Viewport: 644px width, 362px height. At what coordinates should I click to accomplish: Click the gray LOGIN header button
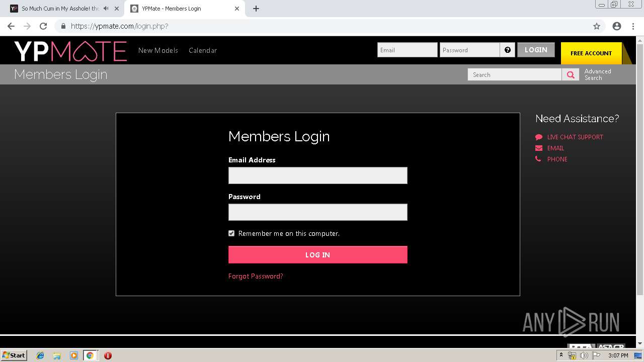pos(536,50)
